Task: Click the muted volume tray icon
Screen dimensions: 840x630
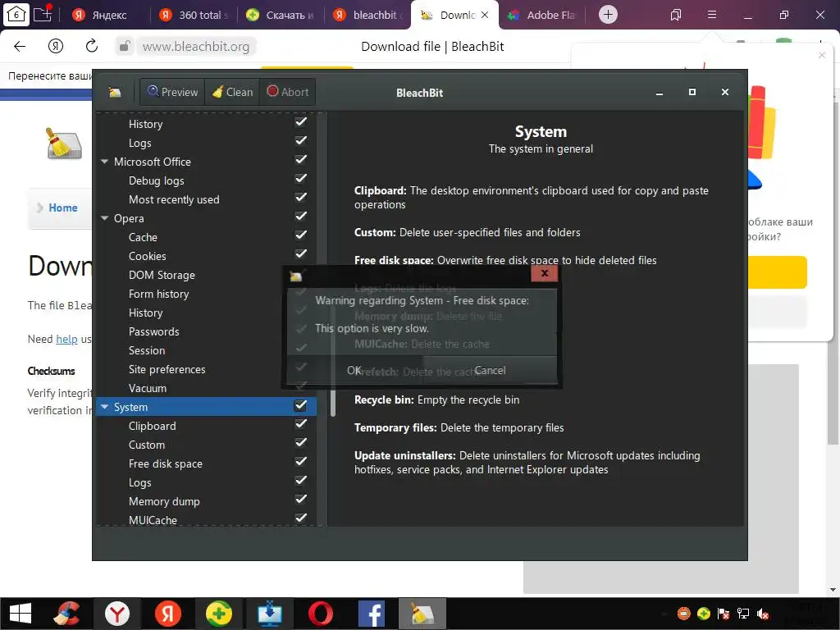Action: pos(763,614)
